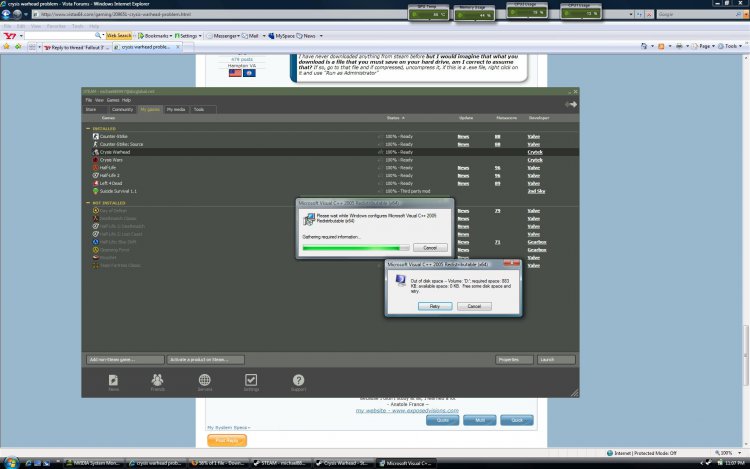The image size is (750, 469).
Task: Open Steam Servers globe icon
Action: pos(204,380)
